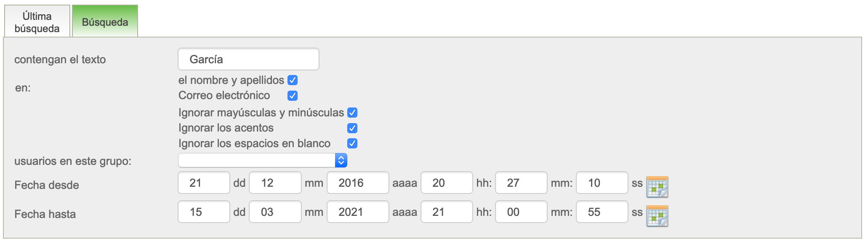The image size is (868, 242).
Task: Toggle 'el nombre y apellidos' checkbox
Action: (x=293, y=80)
